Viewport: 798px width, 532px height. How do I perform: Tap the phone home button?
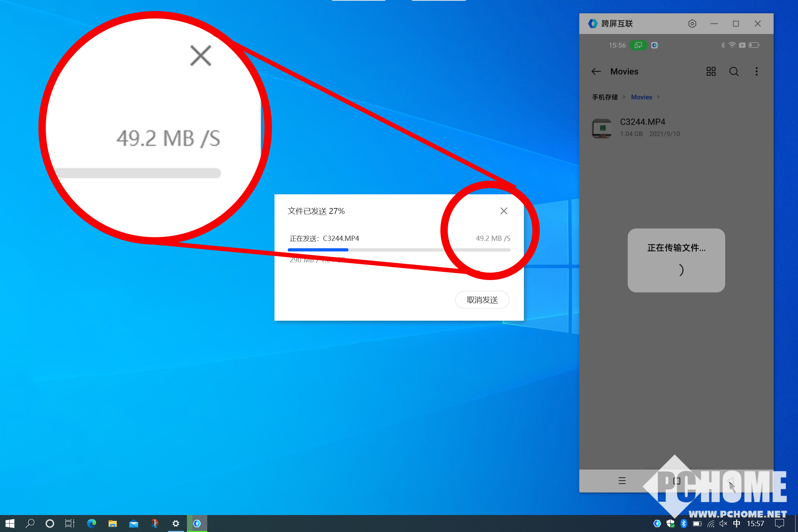676,481
